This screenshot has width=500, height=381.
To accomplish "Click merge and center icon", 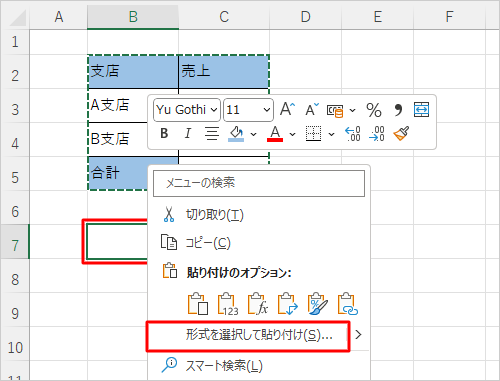I will 421,110.
